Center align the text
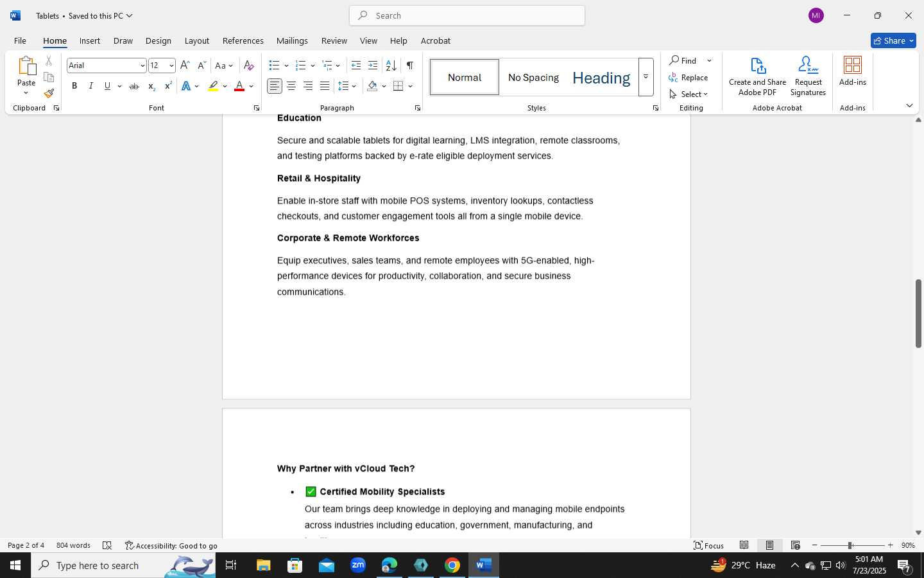Viewport: 924px width, 578px height. tap(291, 86)
